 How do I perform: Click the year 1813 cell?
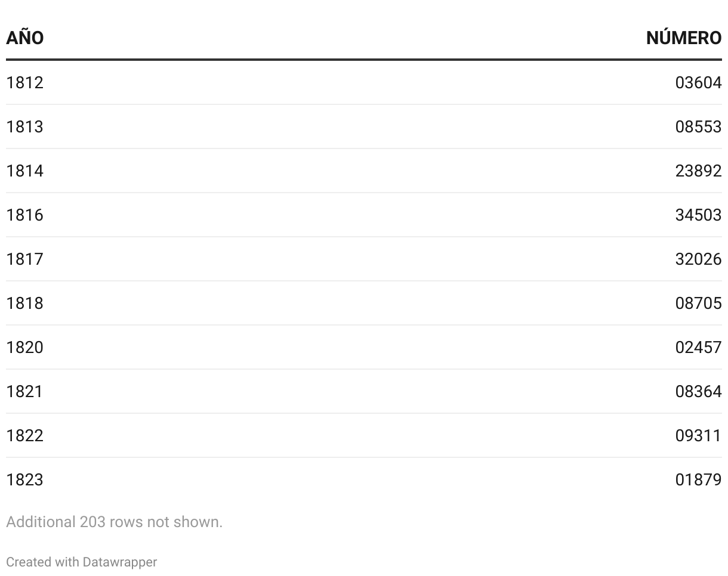point(24,126)
